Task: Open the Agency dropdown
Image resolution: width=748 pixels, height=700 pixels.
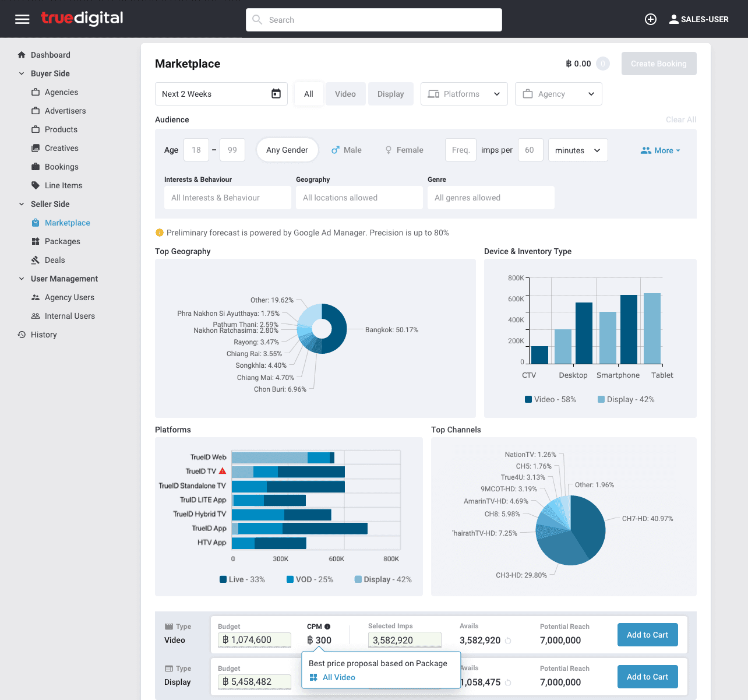Action: [559, 94]
